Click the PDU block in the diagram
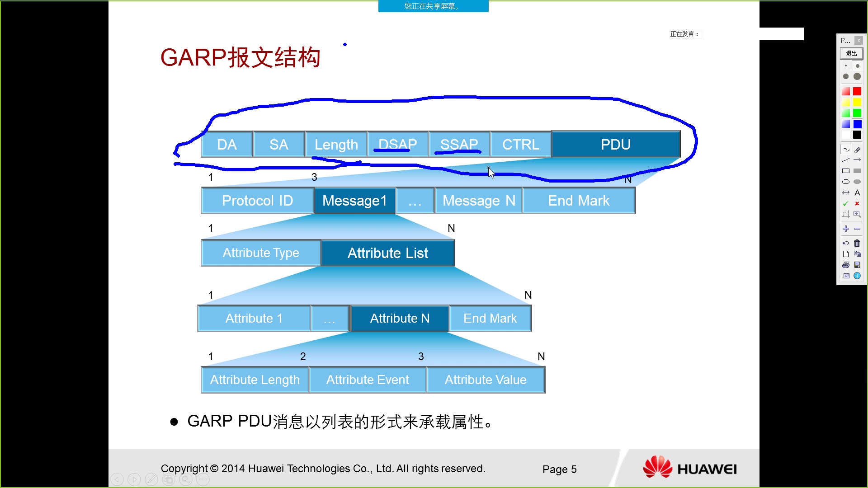868x488 pixels. click(x=616, y=145)
